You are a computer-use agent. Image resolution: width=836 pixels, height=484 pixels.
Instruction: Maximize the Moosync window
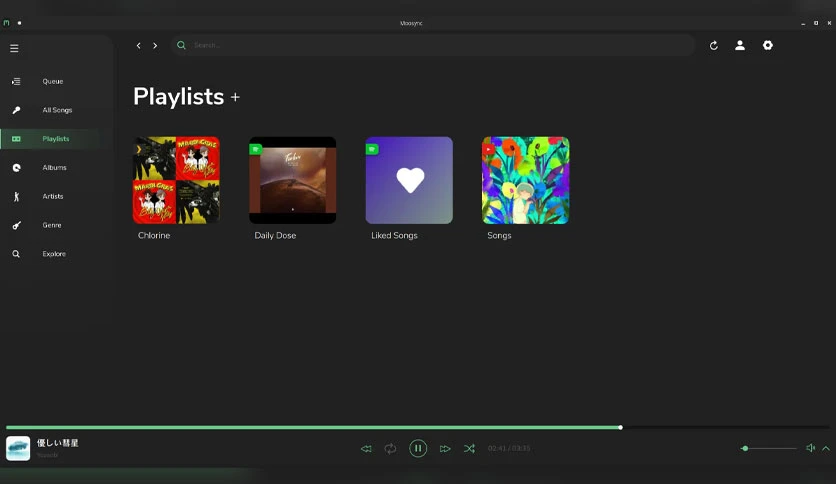pos(816,23)
